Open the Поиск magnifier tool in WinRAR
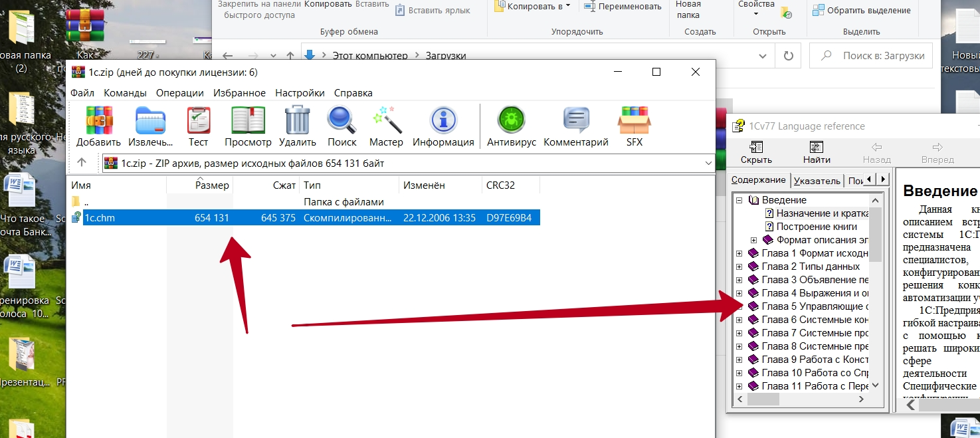This screenshot has height=438, width=980. (342, 126)
